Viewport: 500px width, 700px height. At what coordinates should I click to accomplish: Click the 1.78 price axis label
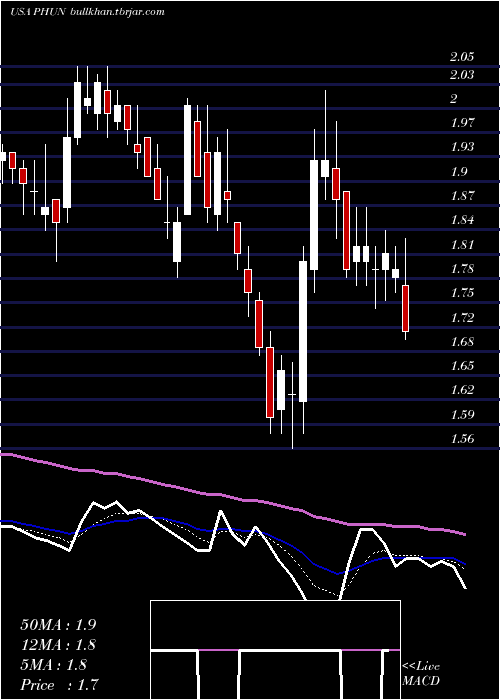tap(462, 269)
